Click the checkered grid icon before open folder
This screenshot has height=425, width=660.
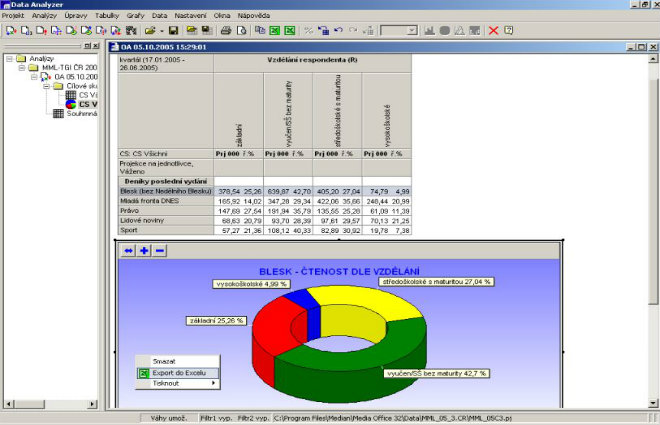[131, 30]
